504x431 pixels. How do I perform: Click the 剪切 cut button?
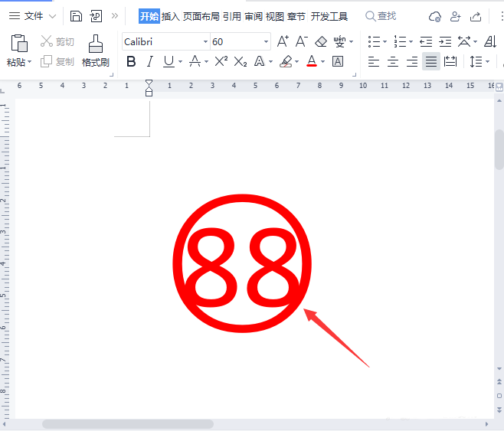click(x=57, y=41)
